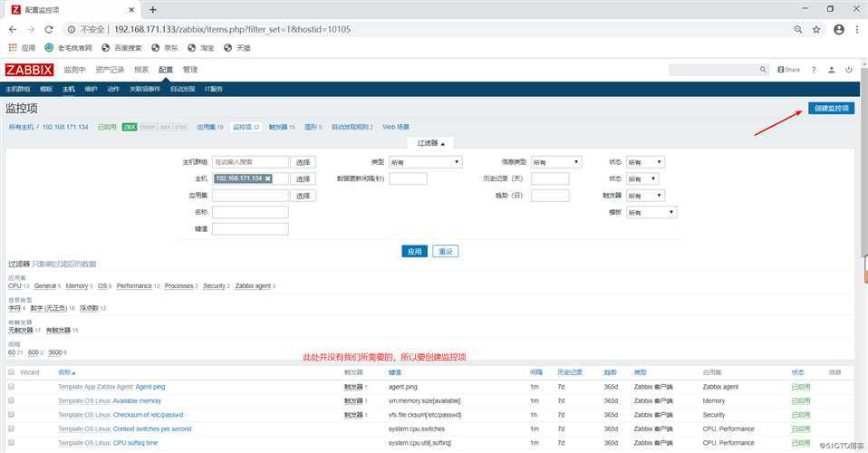The height and width of the screenshot is (453, 868).
Task: Tick the checkbox for Checksum of /etc/passwd row
Action: (x=11, y=414)
